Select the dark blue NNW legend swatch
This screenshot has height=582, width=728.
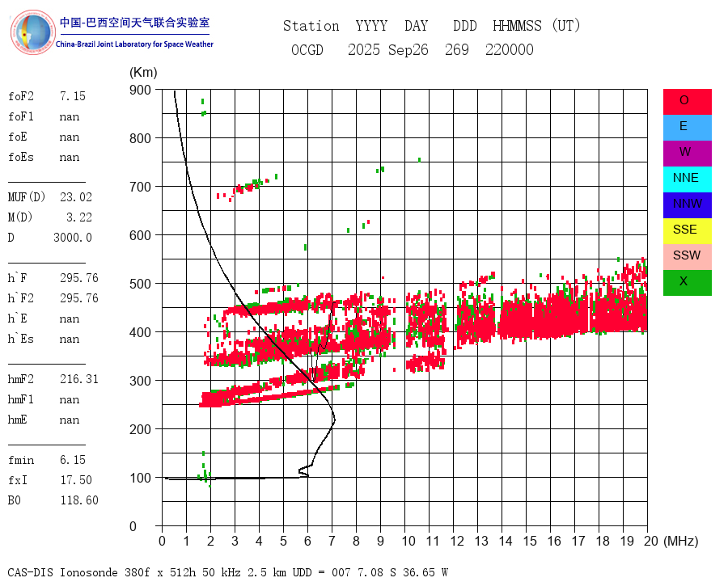click(687, 205)
